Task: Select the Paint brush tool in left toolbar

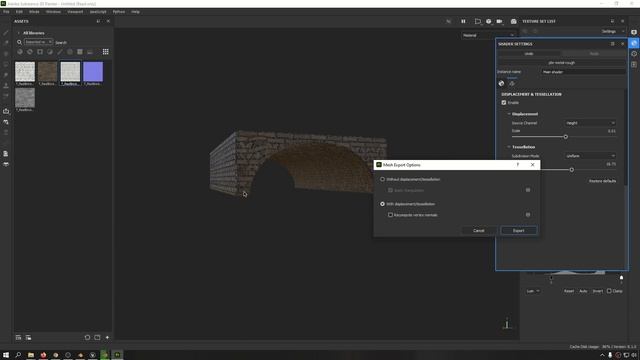Action: click(x=6, y=33)
